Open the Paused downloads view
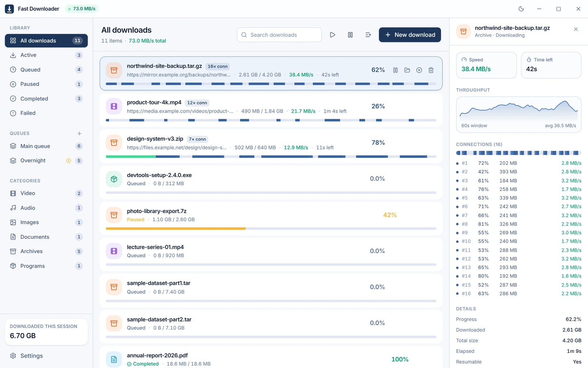This screenshot has width=588, height=368. coord(46,84)
